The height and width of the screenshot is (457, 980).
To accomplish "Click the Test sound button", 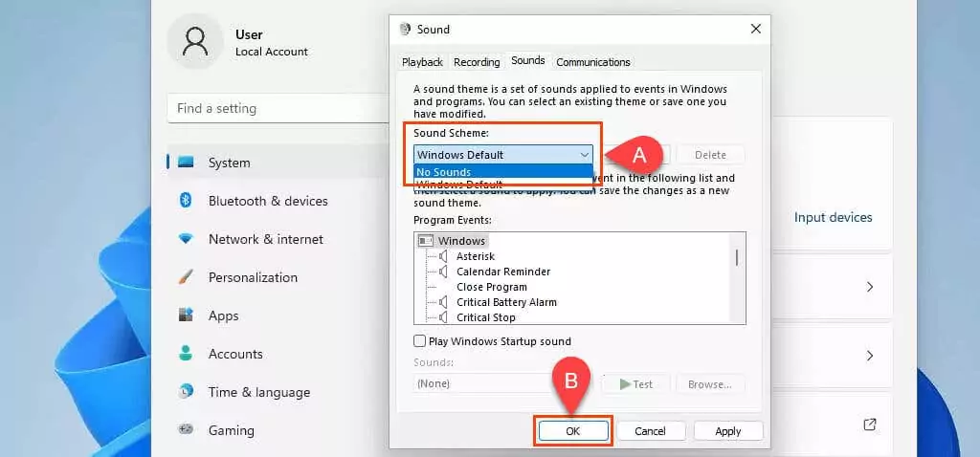I will coord(635,384).
